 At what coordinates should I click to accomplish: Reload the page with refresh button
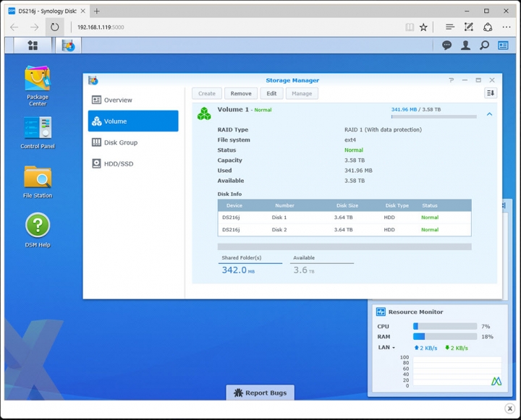[54, 27]
